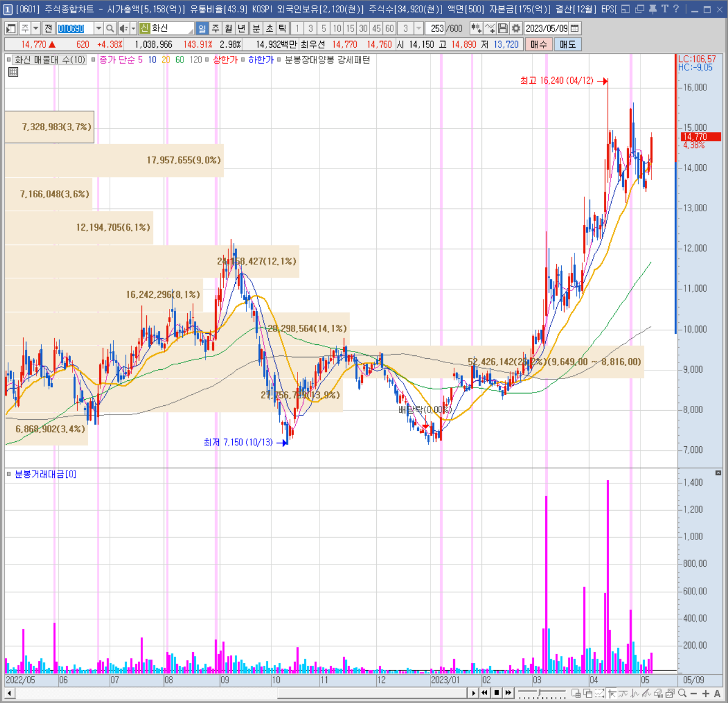Select the 틱 tick period toggle

283,28
